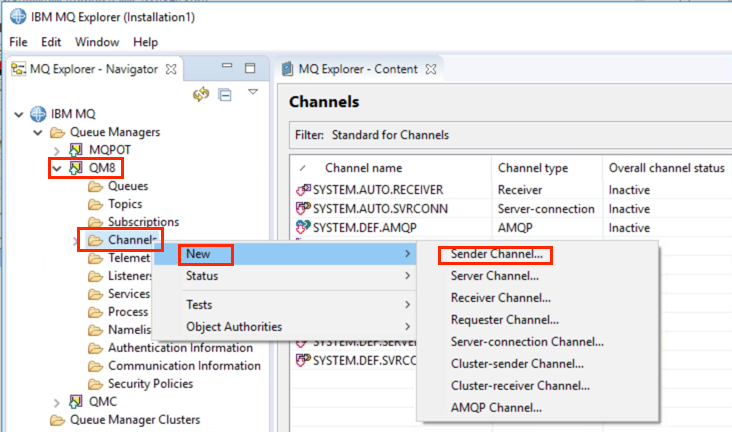The width and height of the screenshot is (732, 432).
Task: Sort by Channel name column header
Action: (363, 168)
